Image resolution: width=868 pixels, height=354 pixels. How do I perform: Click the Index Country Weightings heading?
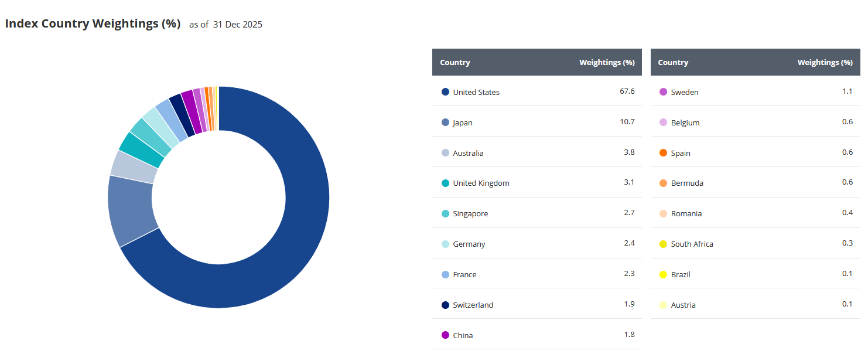point(93,24)
